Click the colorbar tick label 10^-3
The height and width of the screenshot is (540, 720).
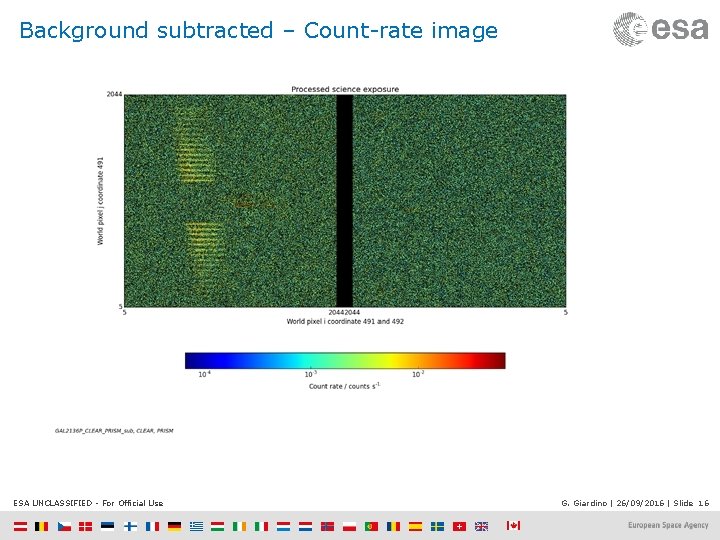pos(311,374)
